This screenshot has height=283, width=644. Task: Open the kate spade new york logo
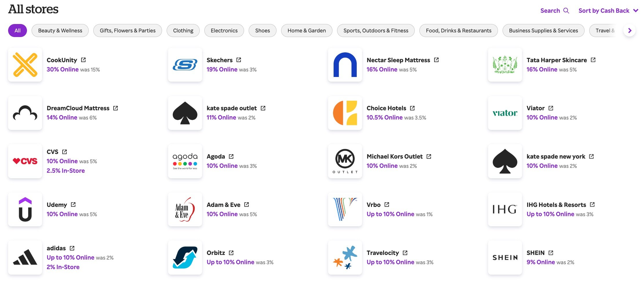pyautogui.click(x=505, y=161)
